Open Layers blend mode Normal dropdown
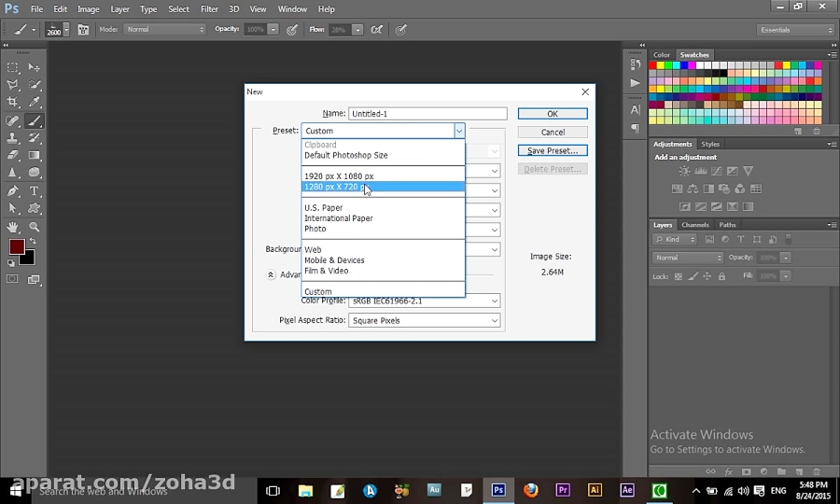 coord(688,258)
